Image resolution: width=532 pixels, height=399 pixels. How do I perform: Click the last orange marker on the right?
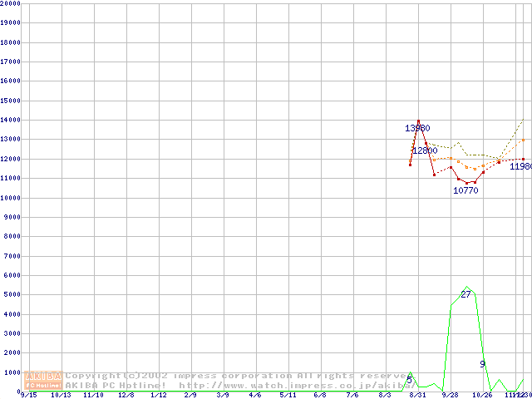tap(523, 140)
